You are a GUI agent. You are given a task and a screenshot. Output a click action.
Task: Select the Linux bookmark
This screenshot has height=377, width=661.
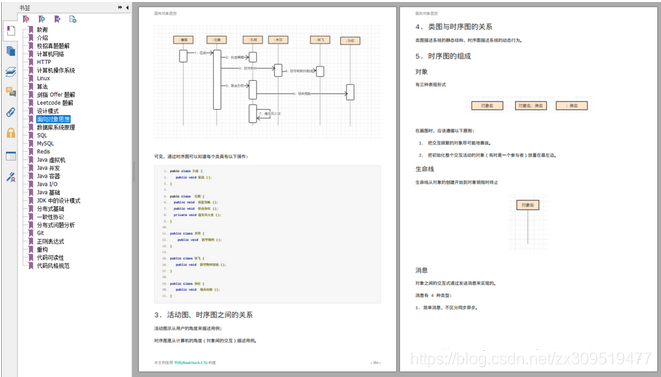(43, 78)
